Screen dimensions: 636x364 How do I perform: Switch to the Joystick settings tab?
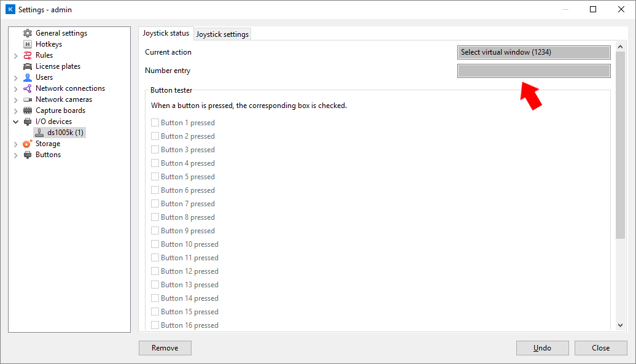(x=222, y=34)
